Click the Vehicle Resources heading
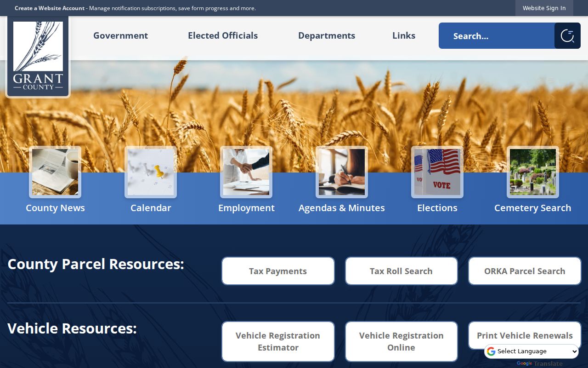Viewport: 588px width, 368px height. coord(72,328)
